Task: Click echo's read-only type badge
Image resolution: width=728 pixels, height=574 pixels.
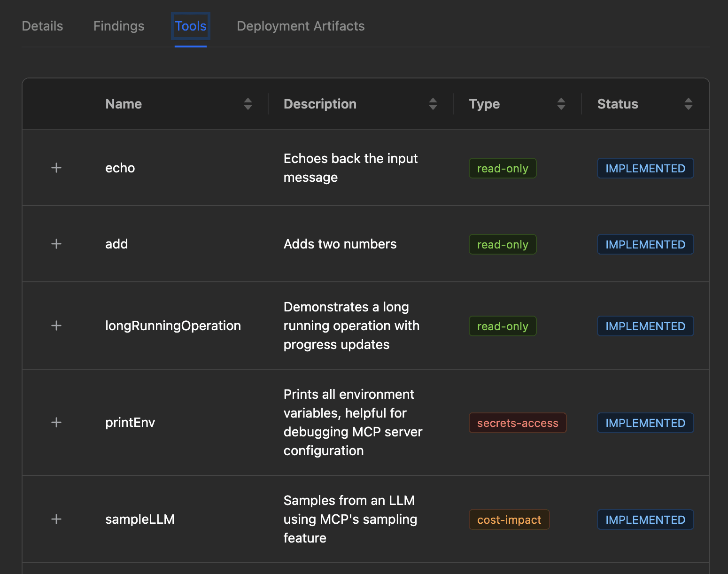Action: click(503, 168)
